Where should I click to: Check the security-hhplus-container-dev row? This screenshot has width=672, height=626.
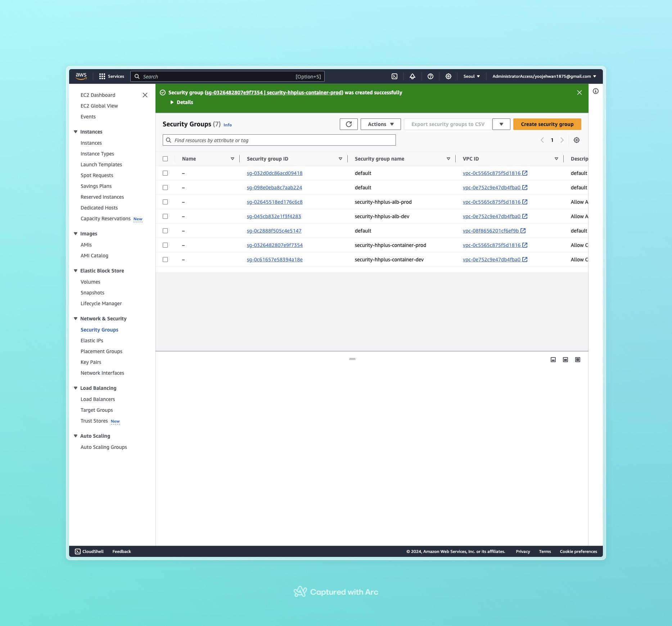point(165,260)
